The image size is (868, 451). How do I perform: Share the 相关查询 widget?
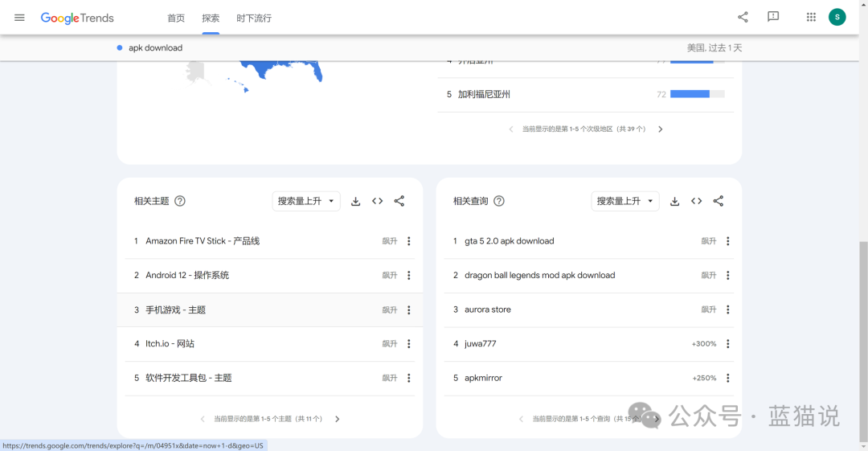click(718, 201)
